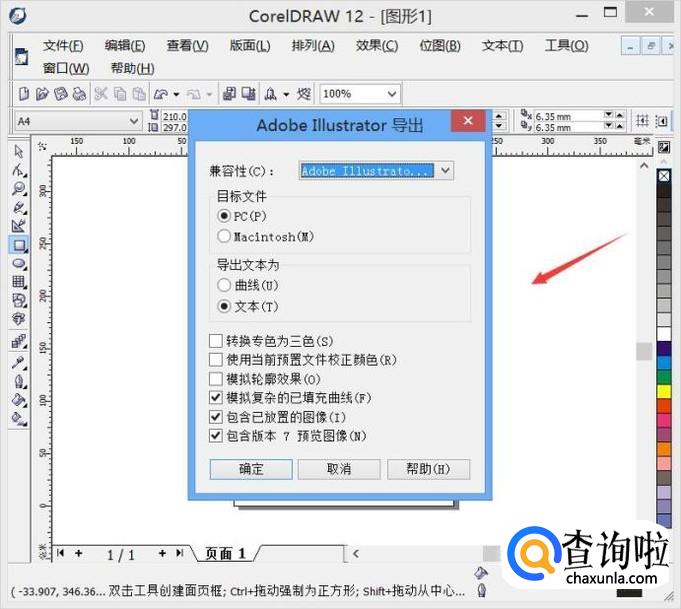Click the 确定 button
This screenshot has height=609, width=681.
coord(251,469)
